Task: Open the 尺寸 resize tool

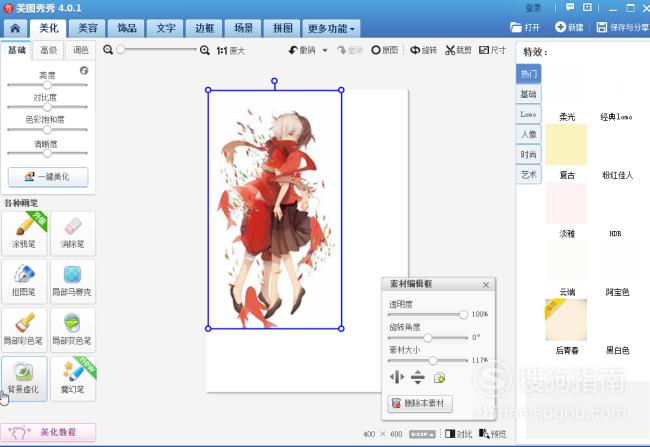Action: pos(492,50)
